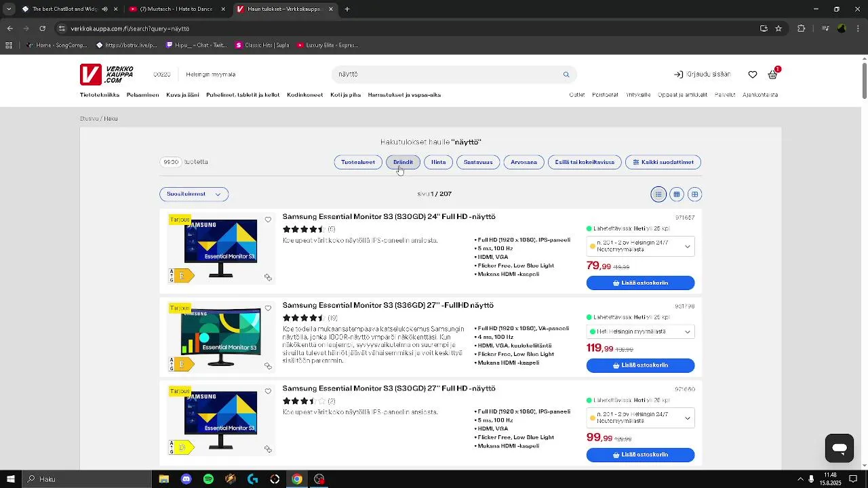Open Spotify from the taskbar

click(208, 479)
